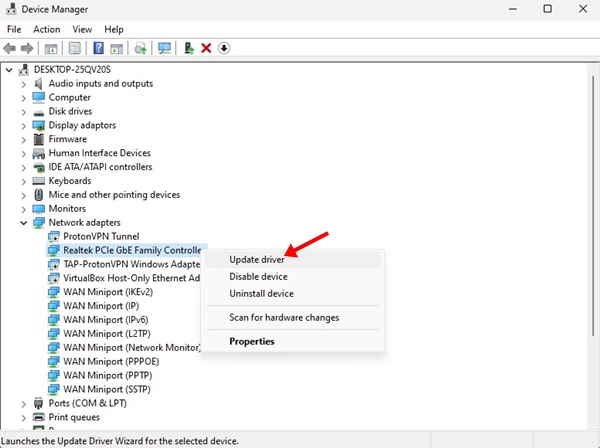Collapse the DESKTOP-25QV20S root node

coord(9,70)
